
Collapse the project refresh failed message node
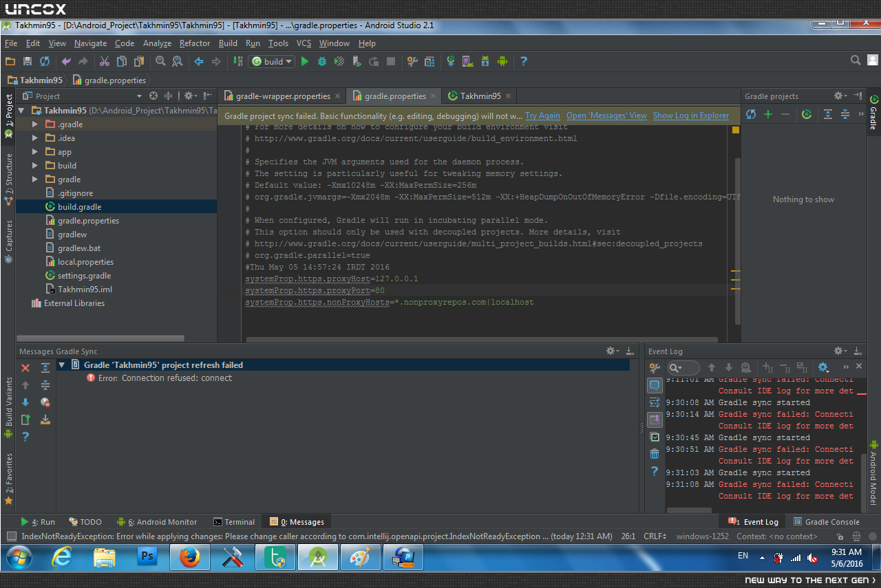click(x=62, y=365)
